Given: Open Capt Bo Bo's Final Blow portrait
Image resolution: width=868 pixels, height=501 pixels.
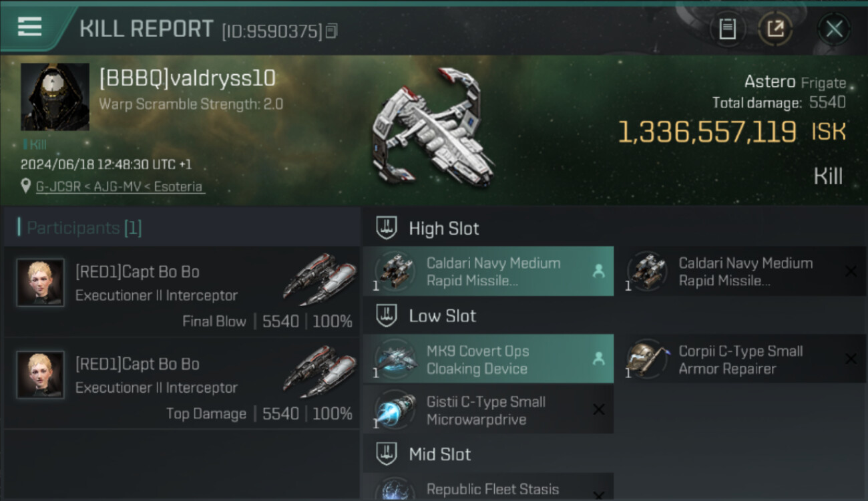Looking at the screenshot, I should (41, 283).
